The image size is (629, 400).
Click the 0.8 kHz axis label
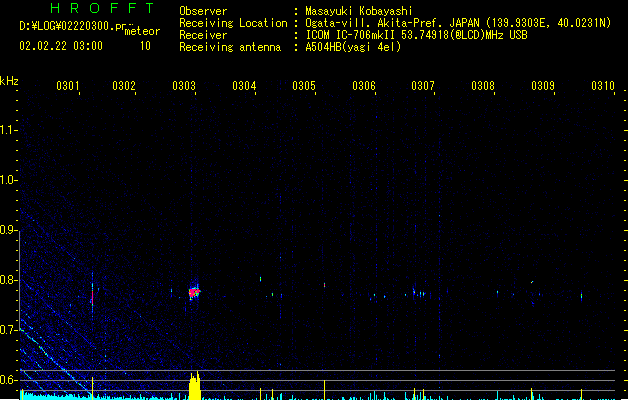8,280
